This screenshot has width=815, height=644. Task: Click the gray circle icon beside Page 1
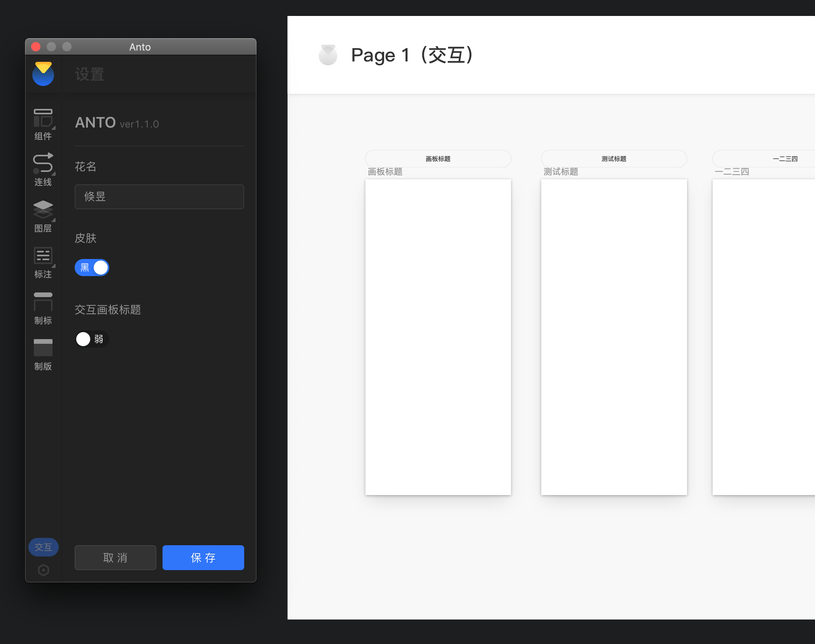(x=328, y=55)
